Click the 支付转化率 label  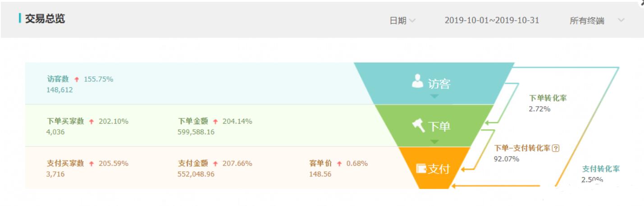[601, 169]
